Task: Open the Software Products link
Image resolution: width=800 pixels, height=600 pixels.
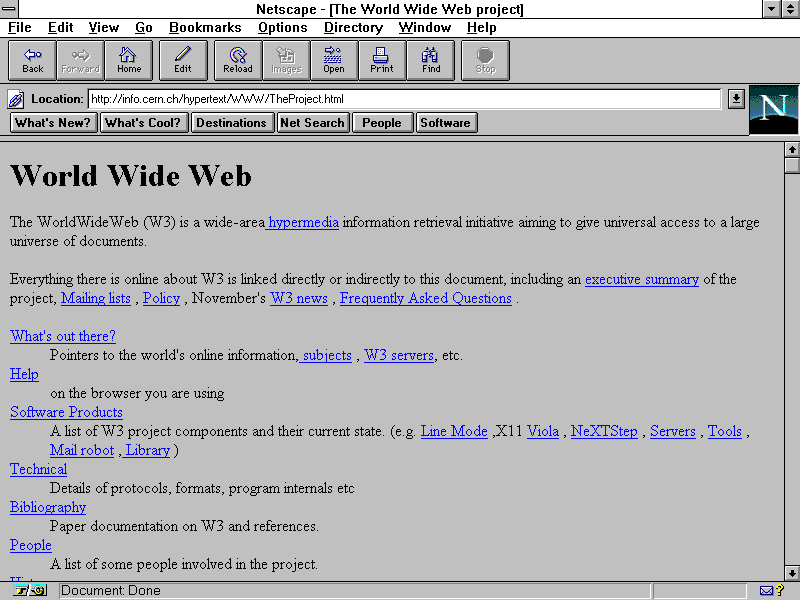Action: (66, 412)
